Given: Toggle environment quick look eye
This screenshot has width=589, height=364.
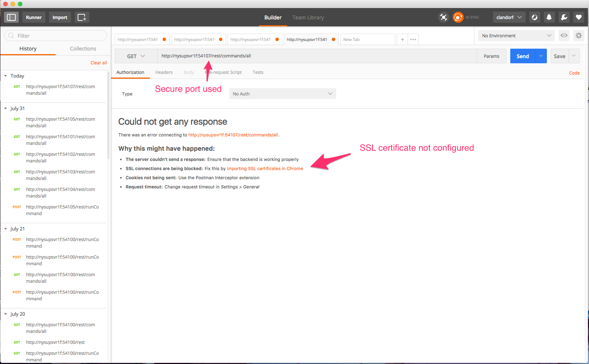Looking at the screenshot, I should click(x=564, y=35).
